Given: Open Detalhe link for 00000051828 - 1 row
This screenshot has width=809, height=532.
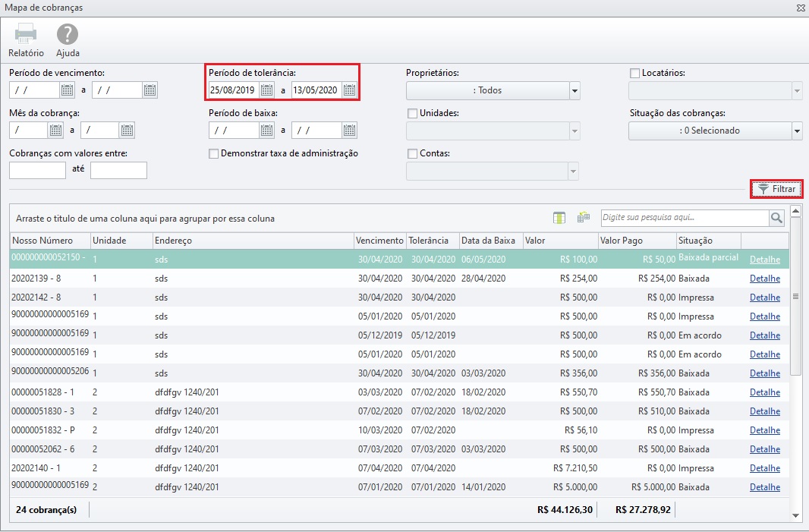Looking at the screenshot, I should [x=765, y=392].
